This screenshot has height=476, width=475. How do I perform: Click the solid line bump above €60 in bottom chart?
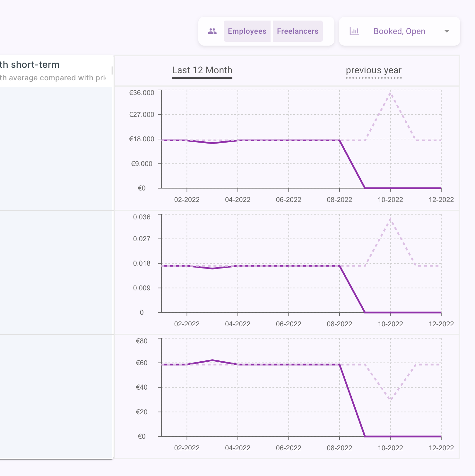212,360
